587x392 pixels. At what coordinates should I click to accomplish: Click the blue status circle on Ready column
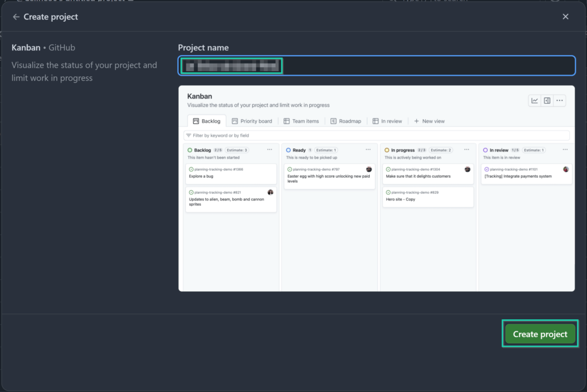(x=288, y=150)
